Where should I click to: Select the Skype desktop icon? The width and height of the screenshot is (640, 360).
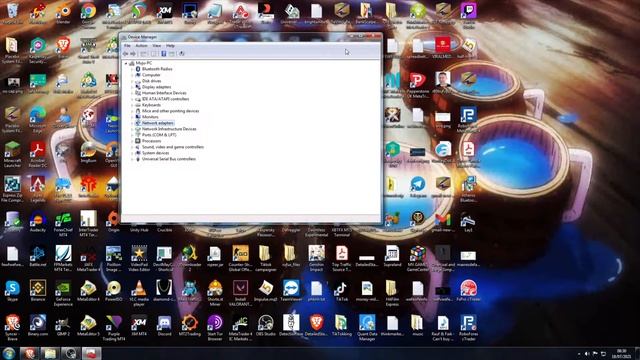pos(12,291)
